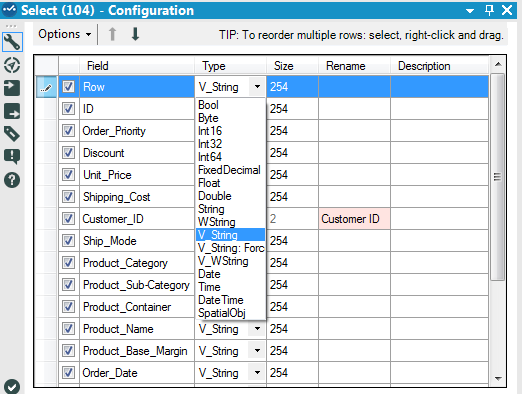Open the Annotation tag icon
The image size is (522, 394).
[x=12, y=134]
